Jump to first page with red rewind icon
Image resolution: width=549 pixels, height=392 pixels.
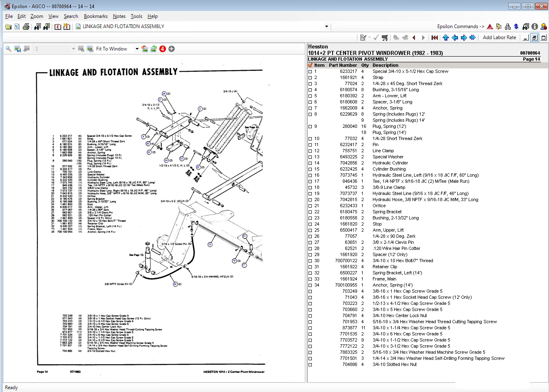[434, 37]
